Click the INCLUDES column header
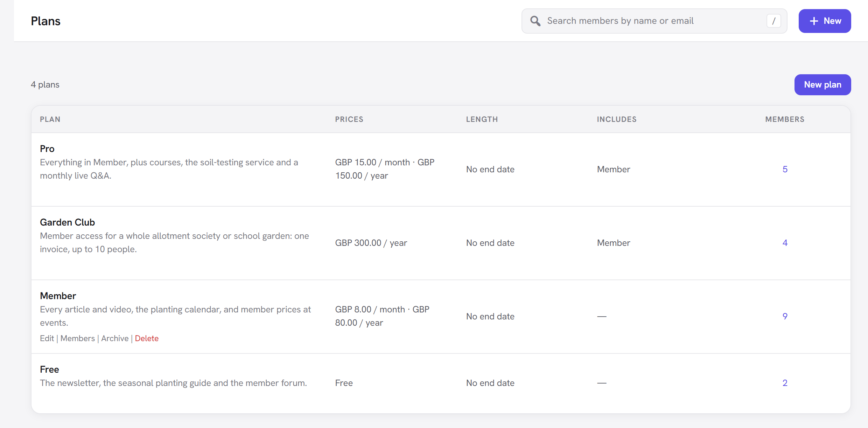 [x=617, y=119]
